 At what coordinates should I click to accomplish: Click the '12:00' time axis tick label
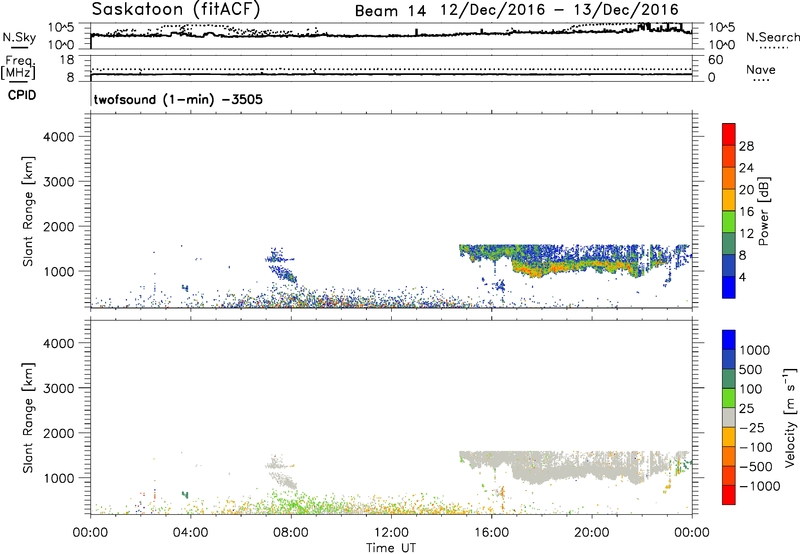pos(391,533)
